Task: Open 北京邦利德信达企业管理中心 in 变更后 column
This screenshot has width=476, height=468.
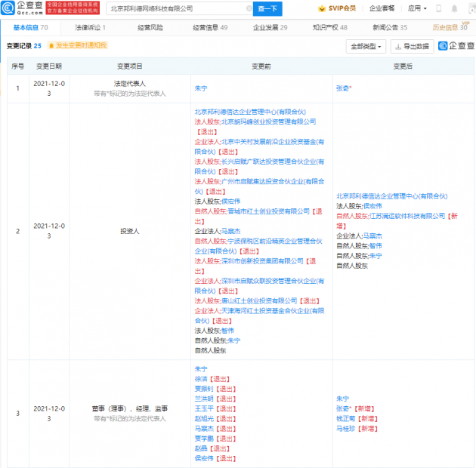Action: (392, 196)
